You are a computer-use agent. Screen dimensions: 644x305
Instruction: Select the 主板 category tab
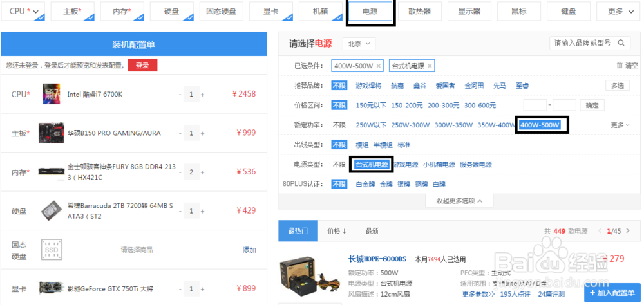[x=72, y=12]
